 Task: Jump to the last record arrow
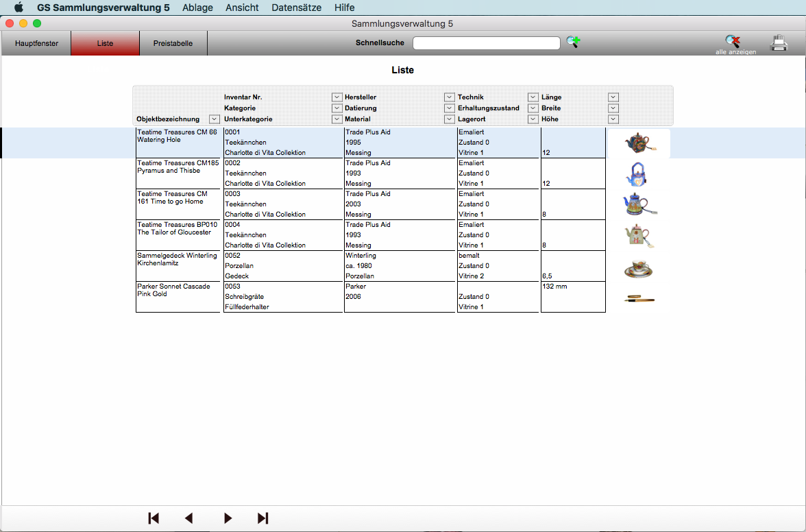[262, 518]
